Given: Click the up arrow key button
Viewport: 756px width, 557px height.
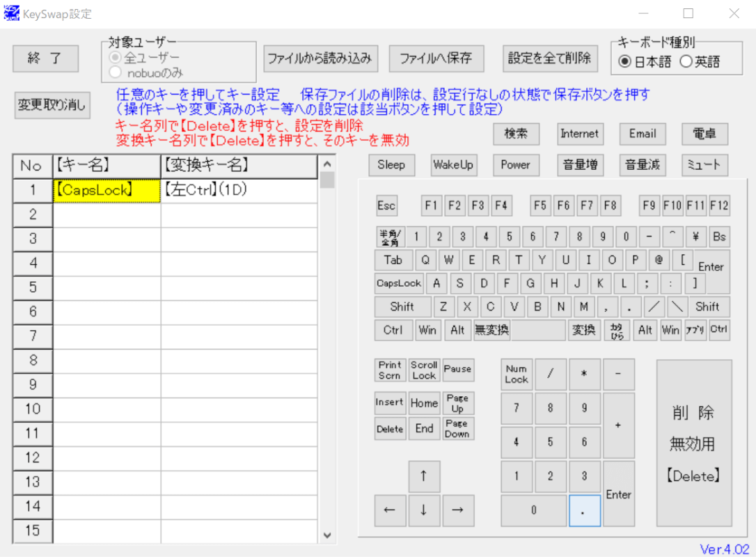Looking at the screenshot, I should pyautogui.click(x=423, y=477).
